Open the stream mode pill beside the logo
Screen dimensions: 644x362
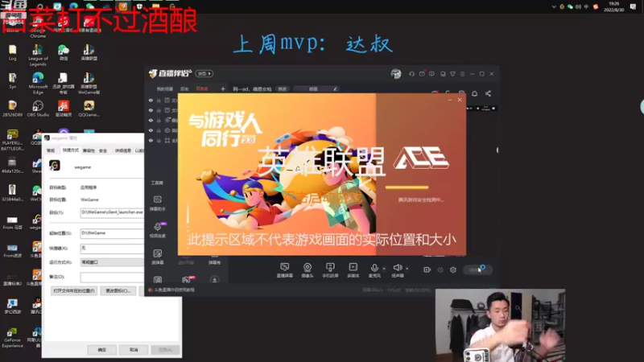204,73
